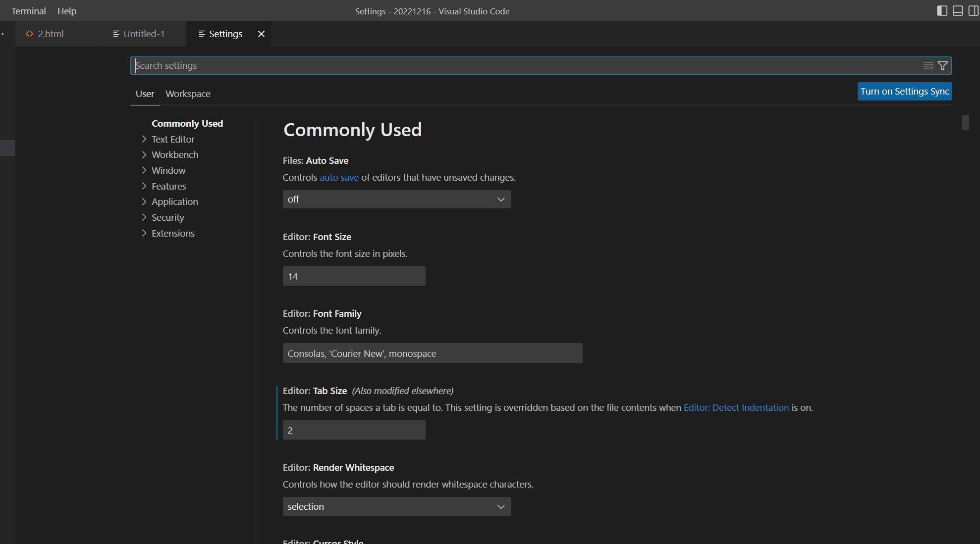Viewport: 980px width, 544px height.
Task: Click the Font Size input field
Action: (354, 276)
